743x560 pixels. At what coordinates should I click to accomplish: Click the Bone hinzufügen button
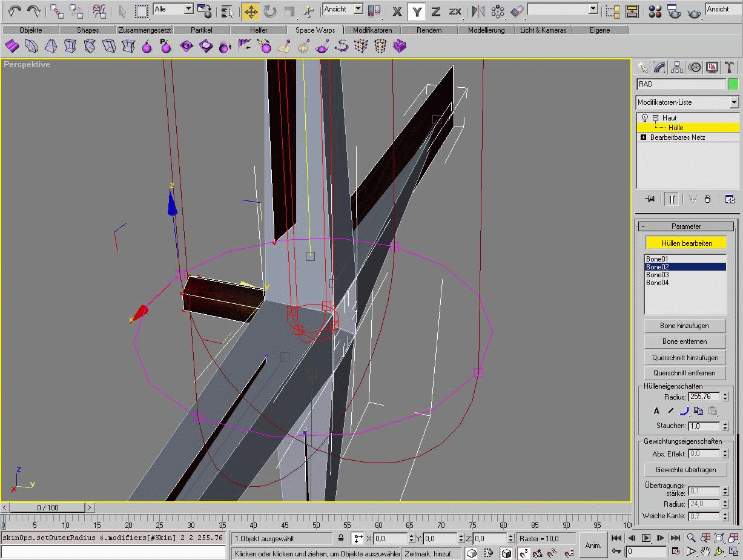tap(684, 326)
